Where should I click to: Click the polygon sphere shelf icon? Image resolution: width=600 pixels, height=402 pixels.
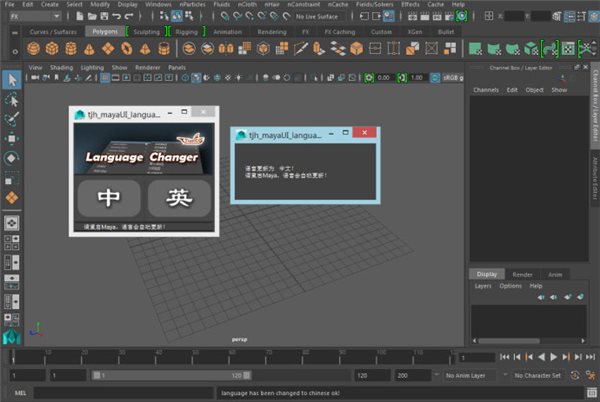31,48
